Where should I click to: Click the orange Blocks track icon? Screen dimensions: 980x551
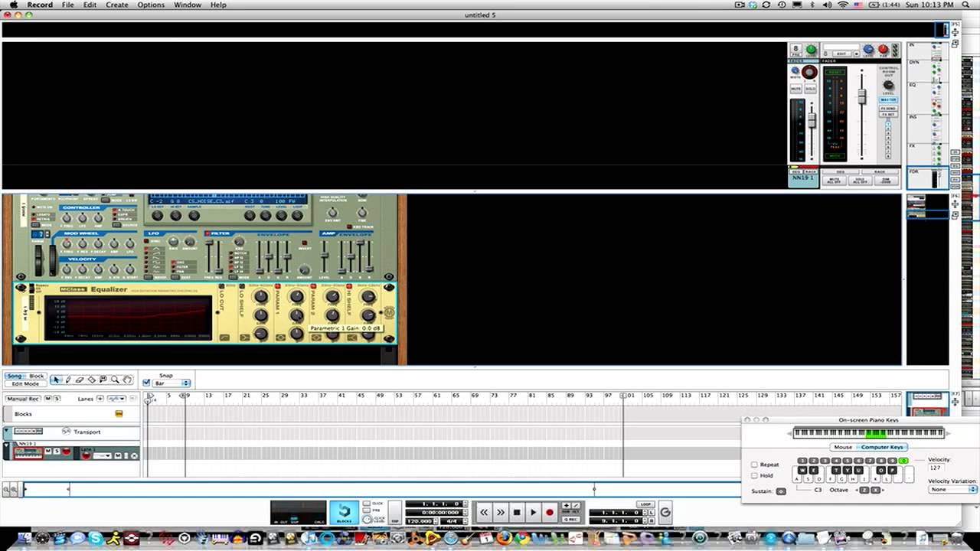click(119, 414)
